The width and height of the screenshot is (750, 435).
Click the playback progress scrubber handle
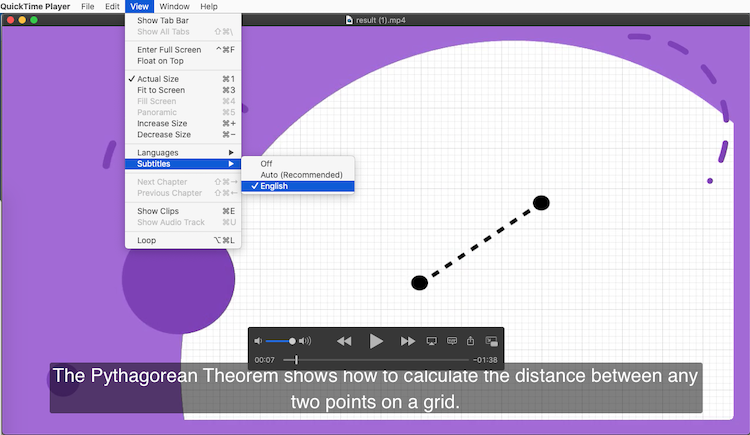pos(296,359)
